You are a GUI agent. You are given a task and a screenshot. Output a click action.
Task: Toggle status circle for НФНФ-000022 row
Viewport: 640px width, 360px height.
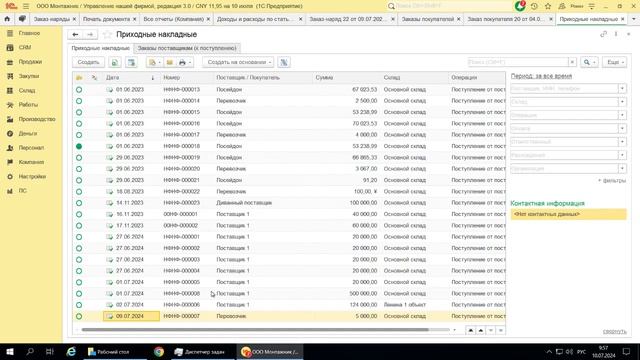pos(79,191)
